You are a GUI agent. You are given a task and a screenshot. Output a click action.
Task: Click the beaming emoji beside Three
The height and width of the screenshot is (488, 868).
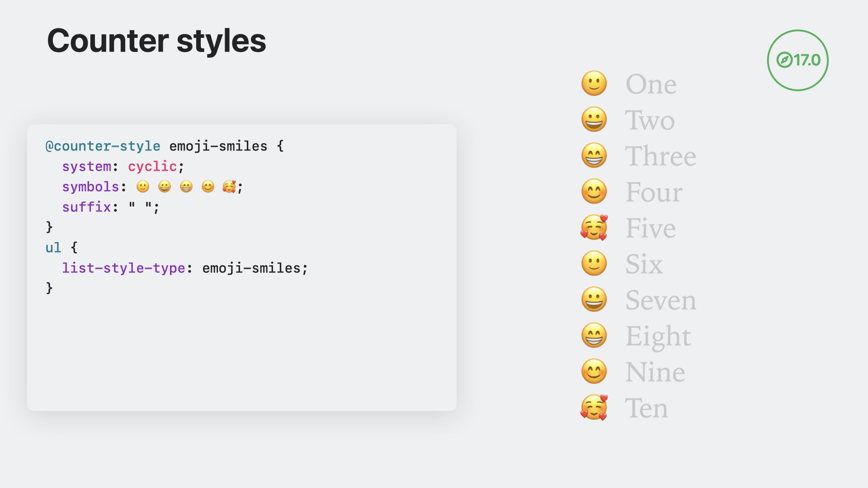(x=594, y=155)
